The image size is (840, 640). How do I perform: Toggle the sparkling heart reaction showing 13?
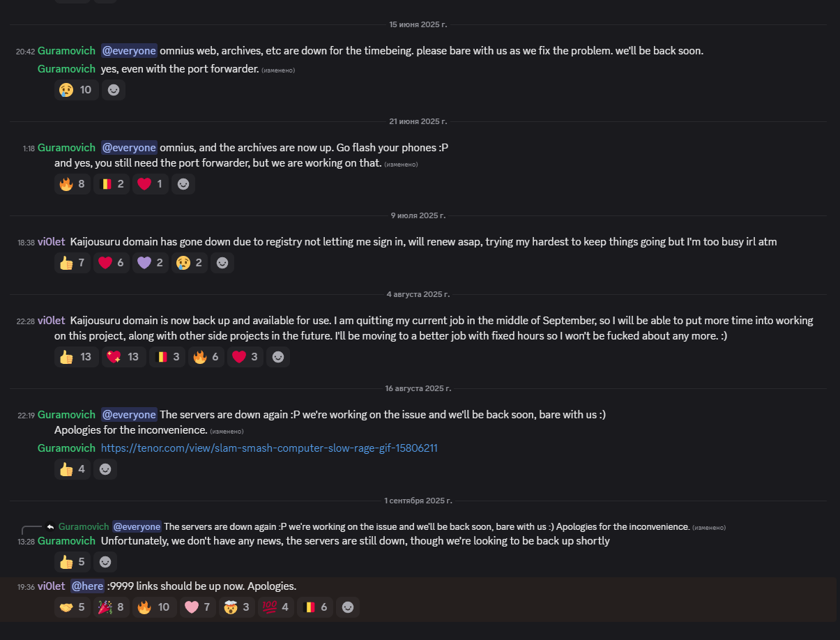[123, 357]
